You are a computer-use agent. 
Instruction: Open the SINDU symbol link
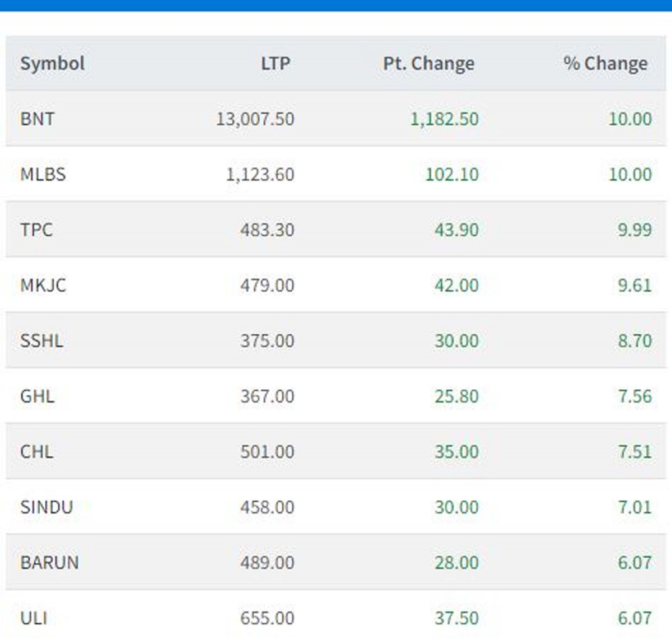pyautogui.click(x=46, y=507)
